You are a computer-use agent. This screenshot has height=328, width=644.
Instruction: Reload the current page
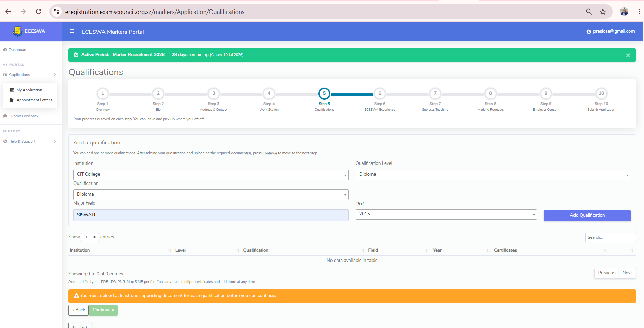[x=39, y=12]
